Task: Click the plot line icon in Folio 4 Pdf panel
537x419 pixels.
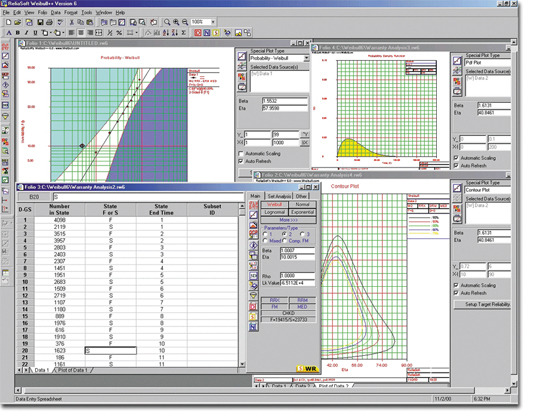Action: [x=457, y=61]
